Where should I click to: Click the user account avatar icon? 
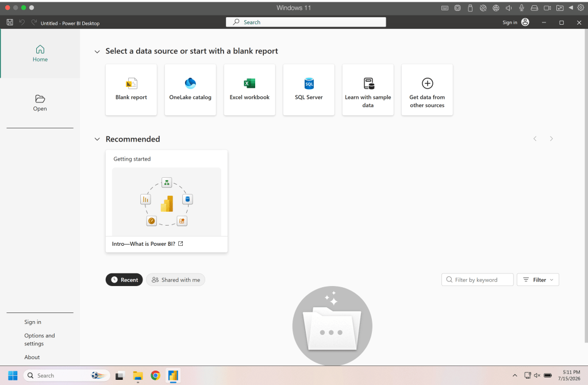pyautogui.click(x=525, y=22)
